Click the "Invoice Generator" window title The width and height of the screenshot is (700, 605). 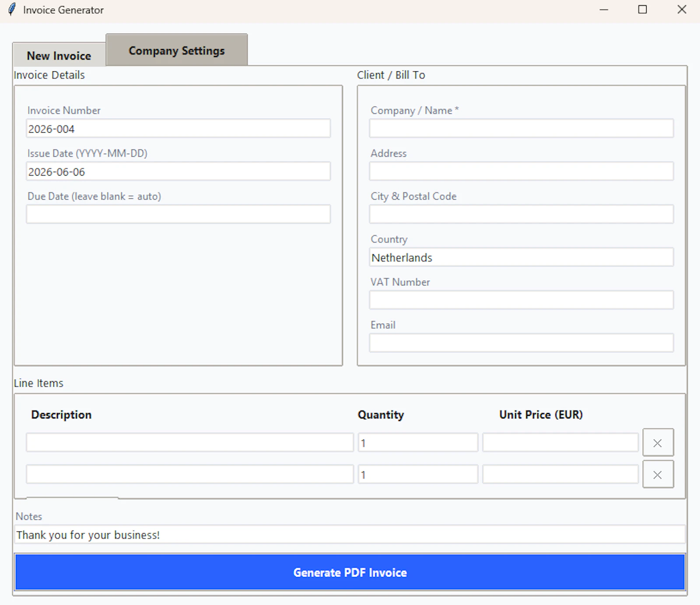pyautogui.click(x=63, y=10)
